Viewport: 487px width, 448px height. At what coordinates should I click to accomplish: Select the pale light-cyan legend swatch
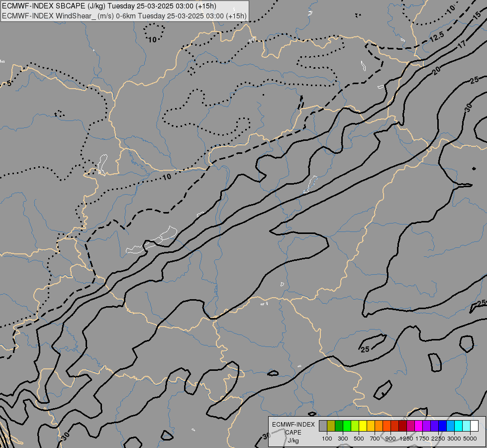[467, 426]
